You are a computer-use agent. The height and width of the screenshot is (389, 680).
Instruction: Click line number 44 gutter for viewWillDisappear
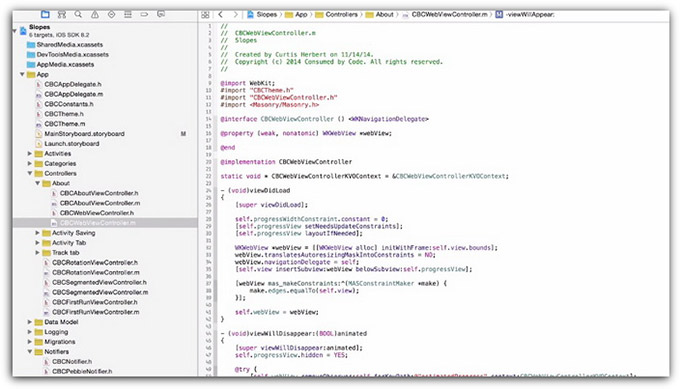(x=209, y=333)
